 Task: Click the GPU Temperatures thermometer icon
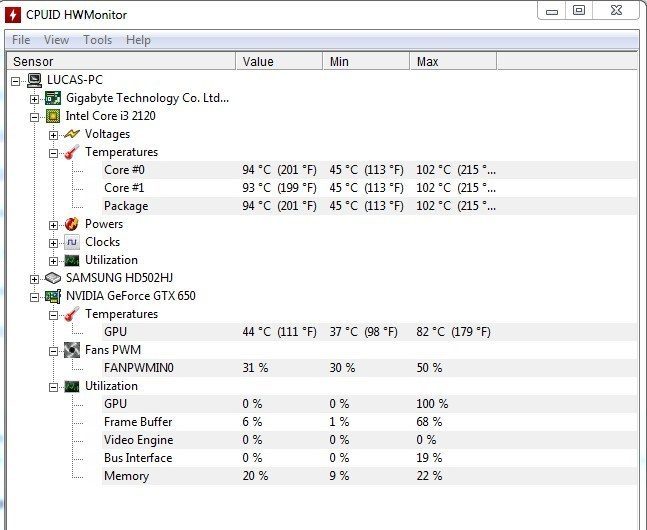click(72, 314)
